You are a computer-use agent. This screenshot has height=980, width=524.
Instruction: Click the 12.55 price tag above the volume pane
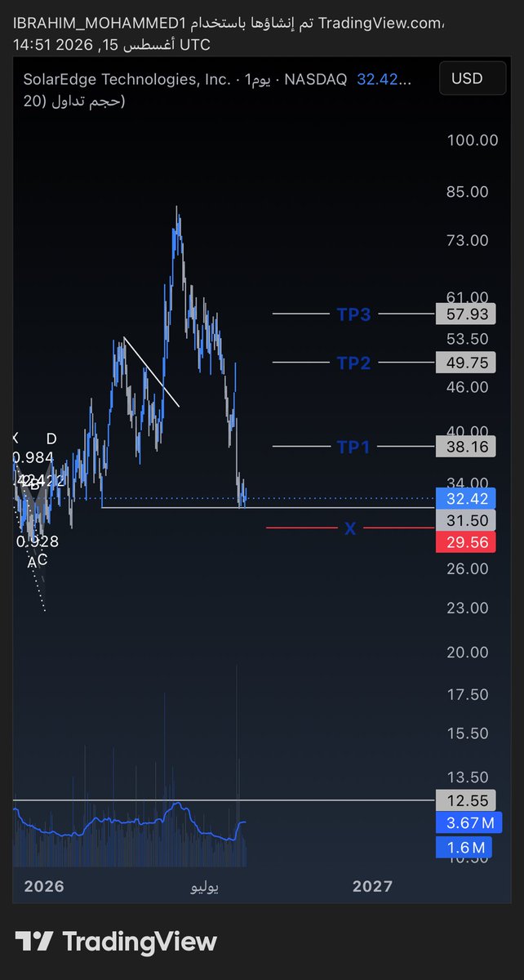click(x=466, y=800)
